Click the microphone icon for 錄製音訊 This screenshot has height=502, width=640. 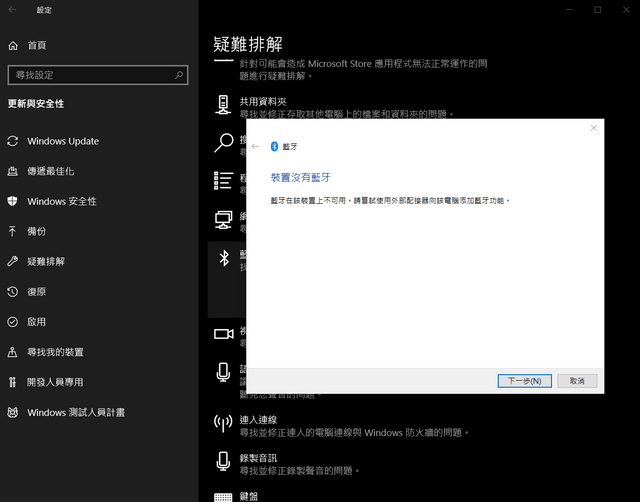click(223, 461)
